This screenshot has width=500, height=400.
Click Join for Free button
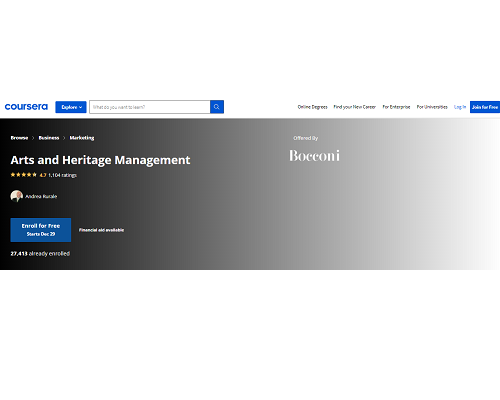(x=485, y=107)
